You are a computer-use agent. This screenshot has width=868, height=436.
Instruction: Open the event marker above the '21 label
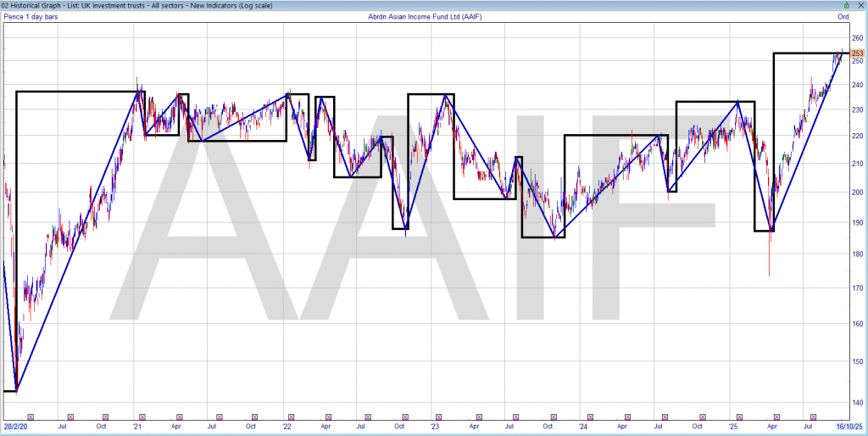pos(142,416)
